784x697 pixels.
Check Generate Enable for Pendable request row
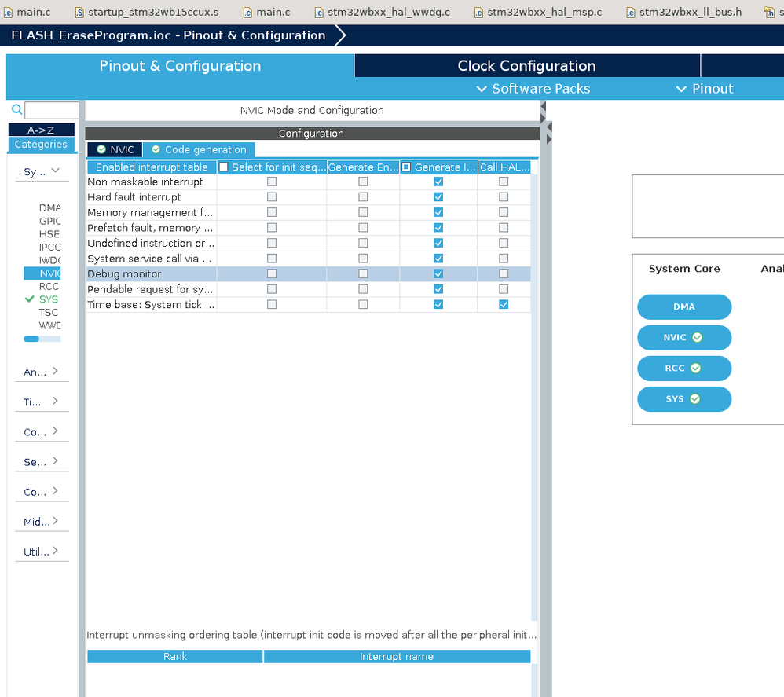click(363, 289)
